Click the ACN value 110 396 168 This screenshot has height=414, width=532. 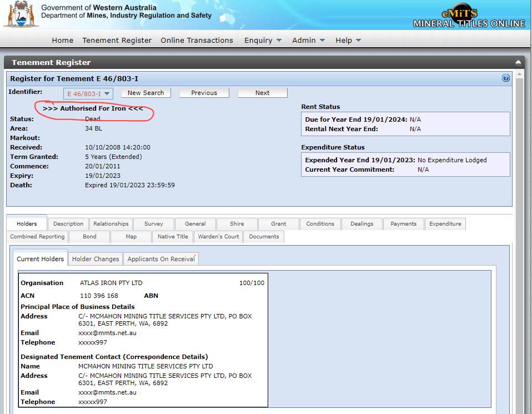(x=99, y=296)
